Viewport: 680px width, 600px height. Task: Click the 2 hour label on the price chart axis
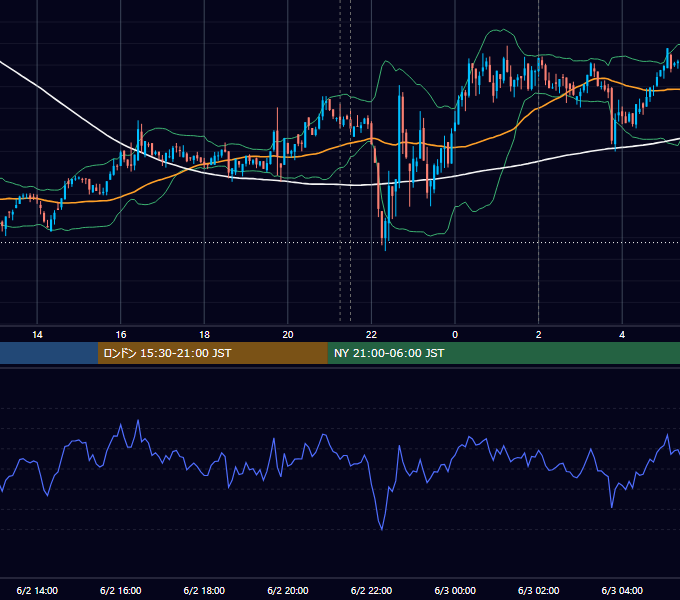(539, 335)
